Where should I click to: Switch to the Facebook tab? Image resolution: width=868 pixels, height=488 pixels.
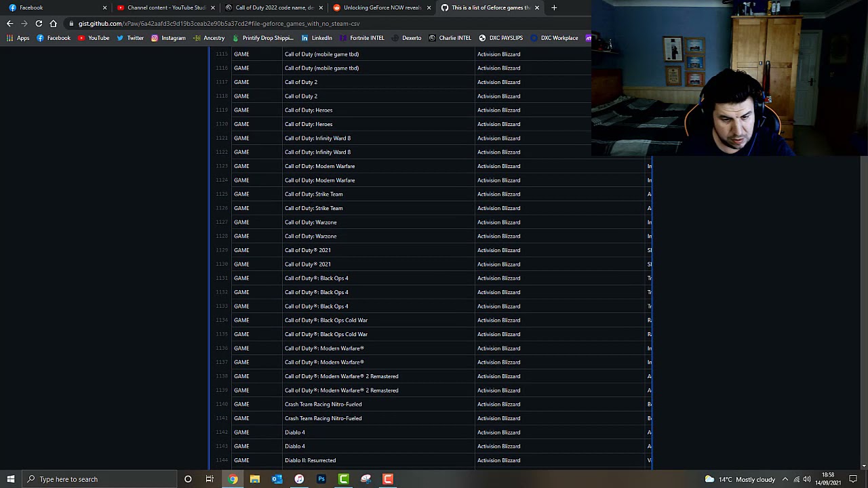pyautogui.click(x=56, y=7)
